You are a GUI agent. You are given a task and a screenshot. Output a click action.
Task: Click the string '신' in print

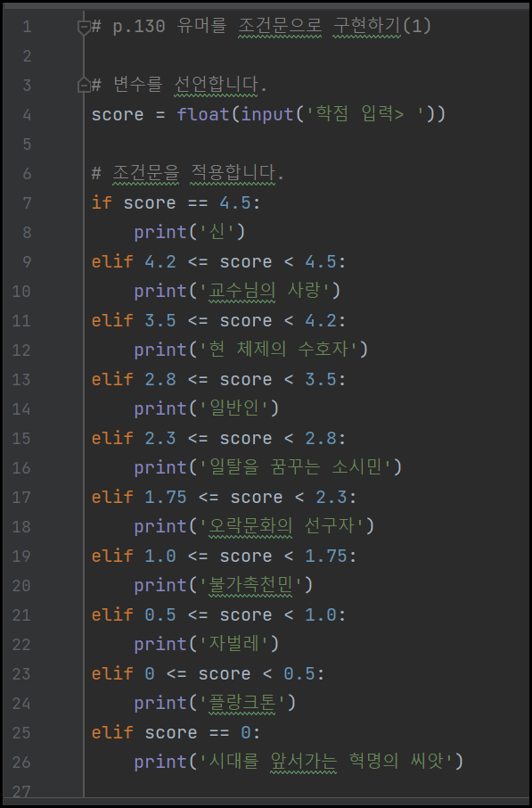point(217,232)
